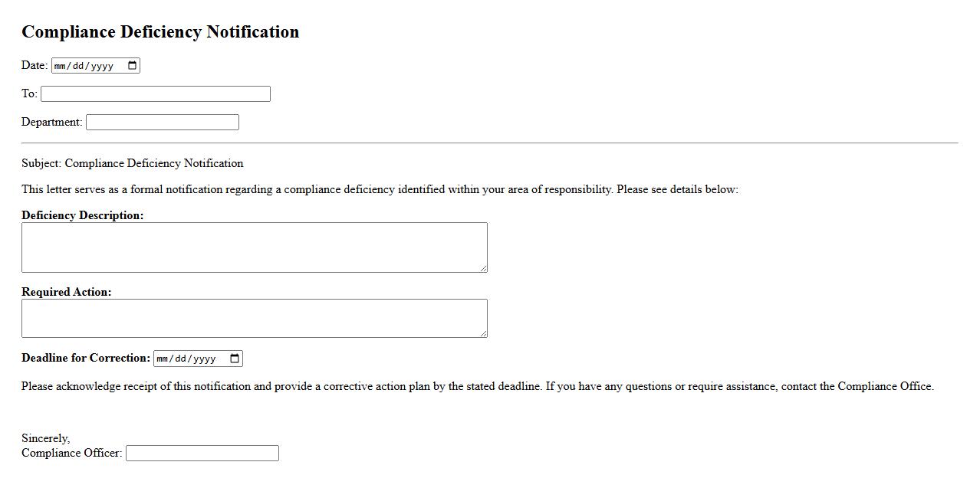980x498 pixels.
Task: Select the month segment of the correction deadline
Action: pyautogui.click(x=164, y=359)
